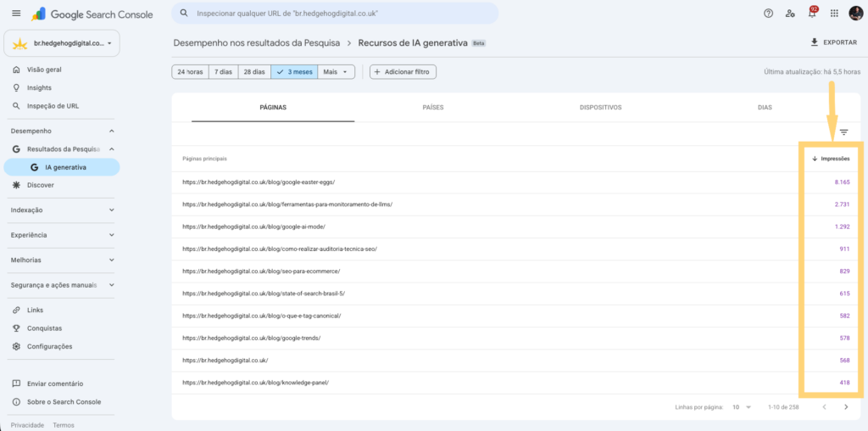868x431 pixels.
Task: Switch to the DIAS tab
Action: (x=765, y=108)
